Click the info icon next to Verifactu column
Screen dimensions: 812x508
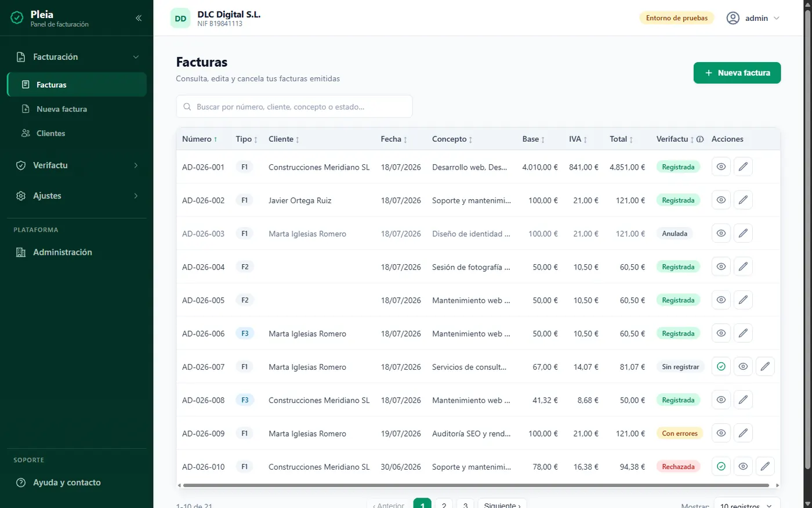pyautogui.click(x=700, y=139)
